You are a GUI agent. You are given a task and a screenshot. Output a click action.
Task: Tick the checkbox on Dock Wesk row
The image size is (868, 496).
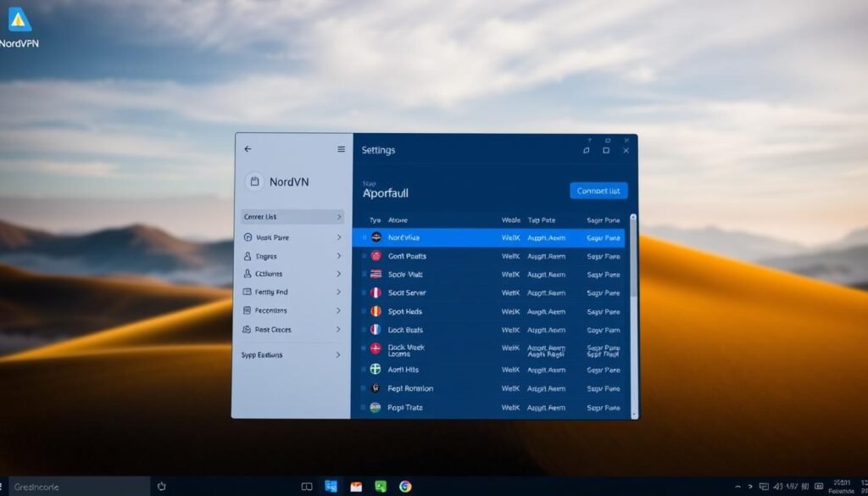click(364, 348)
